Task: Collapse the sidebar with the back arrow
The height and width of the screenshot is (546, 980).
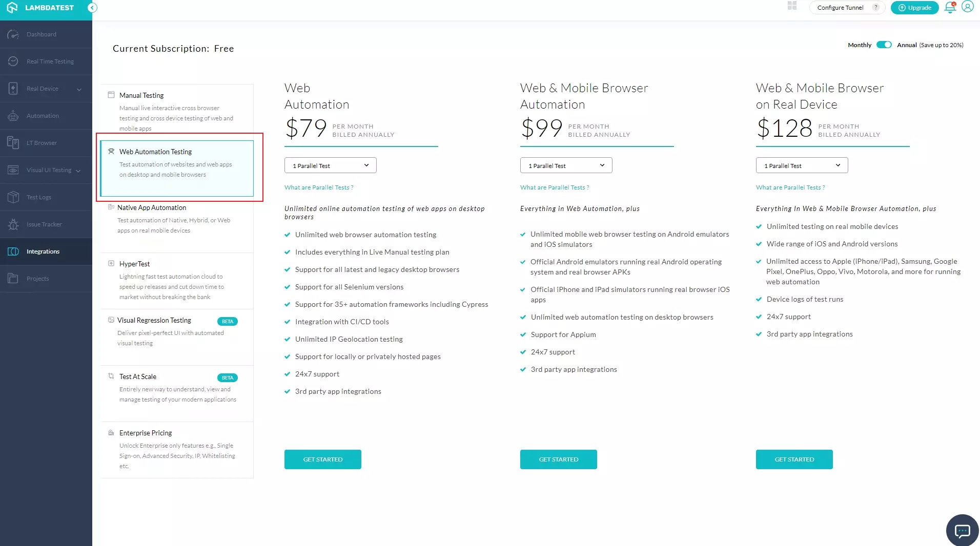Action: point(92,8)
